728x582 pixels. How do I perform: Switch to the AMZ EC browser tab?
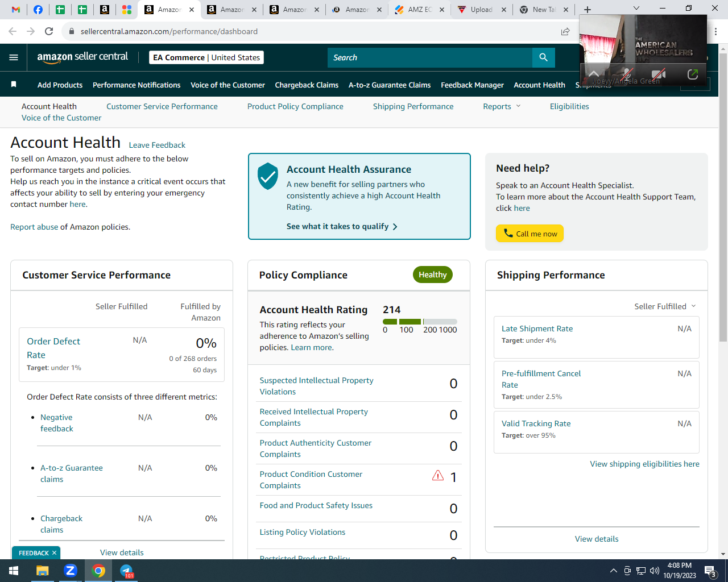tap(419, 10)
